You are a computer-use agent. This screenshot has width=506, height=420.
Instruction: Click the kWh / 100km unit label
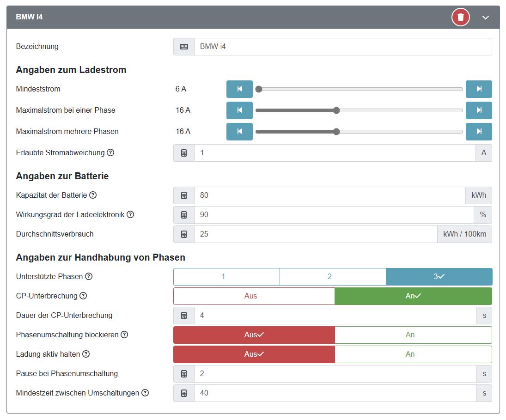pos(465,234)
